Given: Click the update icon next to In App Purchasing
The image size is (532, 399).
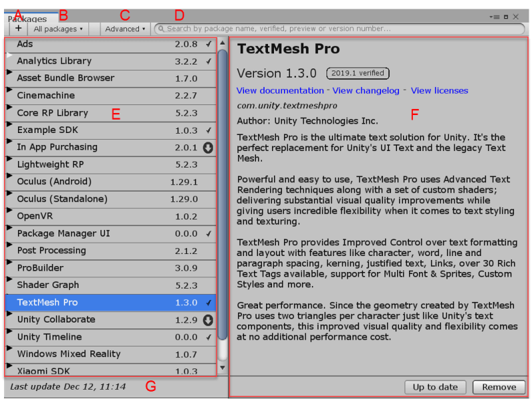Looking at the screenshot, I should point(208,147).
